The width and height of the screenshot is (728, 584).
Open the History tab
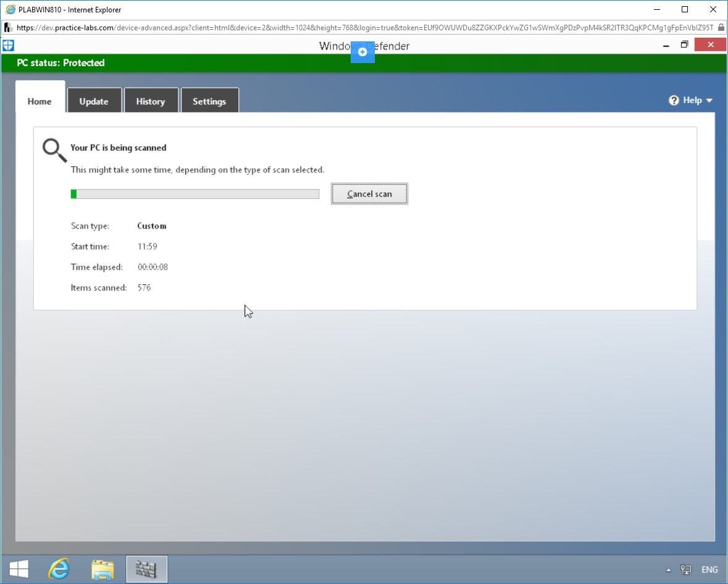point(151,101)
